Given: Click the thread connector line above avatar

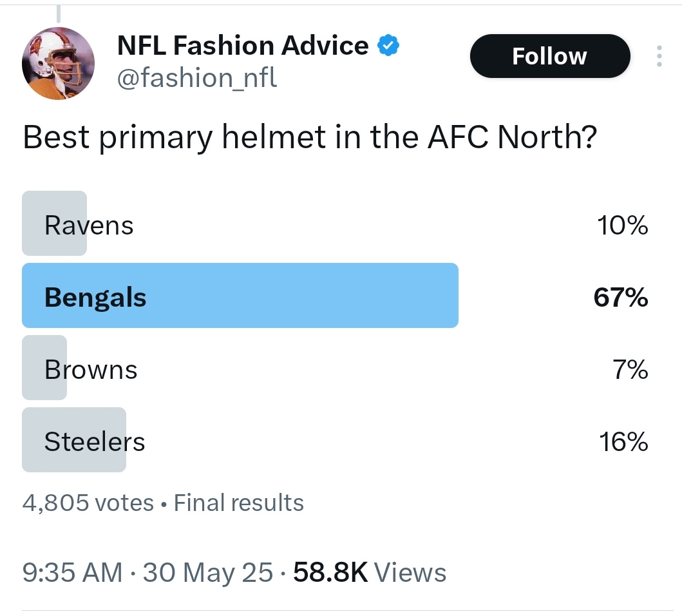Looking at the screenshot, I should click(x=59, y=14).
